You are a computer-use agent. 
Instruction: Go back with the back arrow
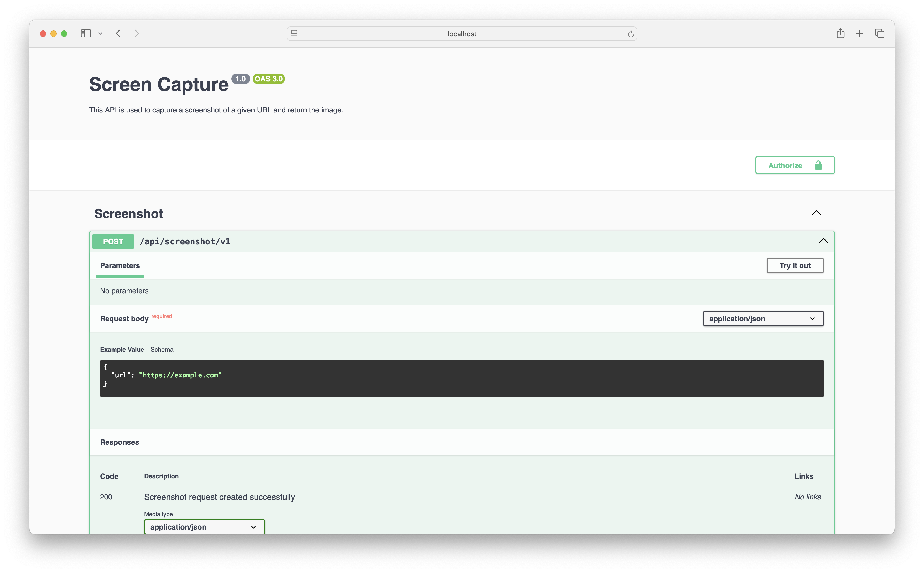click(118, 33)
